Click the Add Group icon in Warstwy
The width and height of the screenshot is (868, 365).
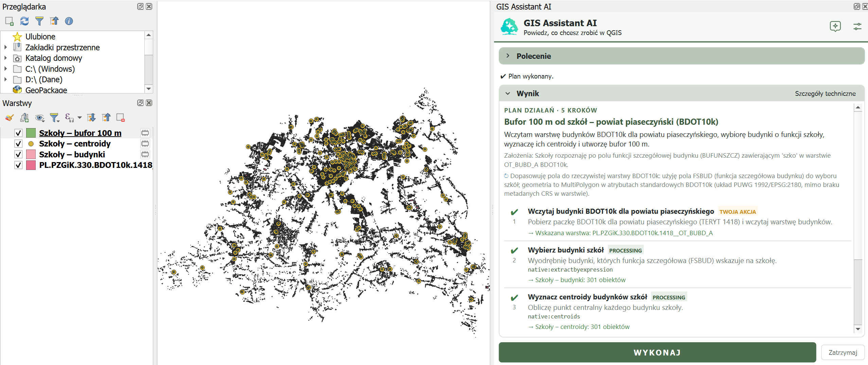coord(24,118)
